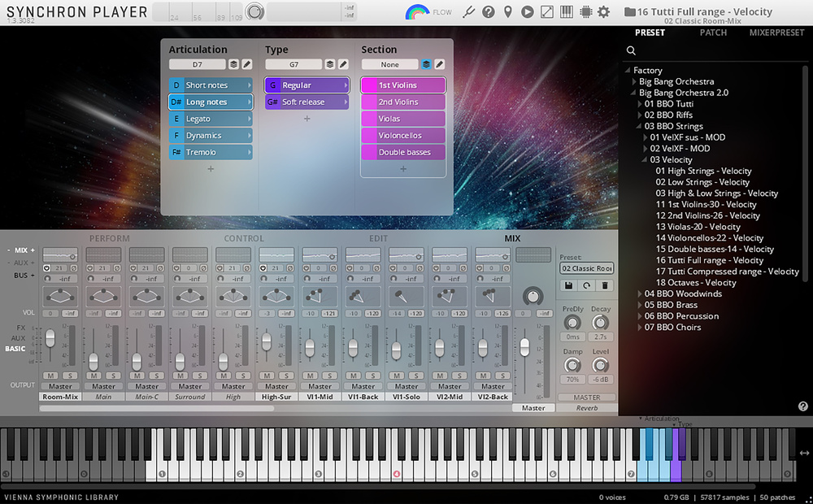Expand the 01 BBO Tutti folder

(x=639, y=104)
